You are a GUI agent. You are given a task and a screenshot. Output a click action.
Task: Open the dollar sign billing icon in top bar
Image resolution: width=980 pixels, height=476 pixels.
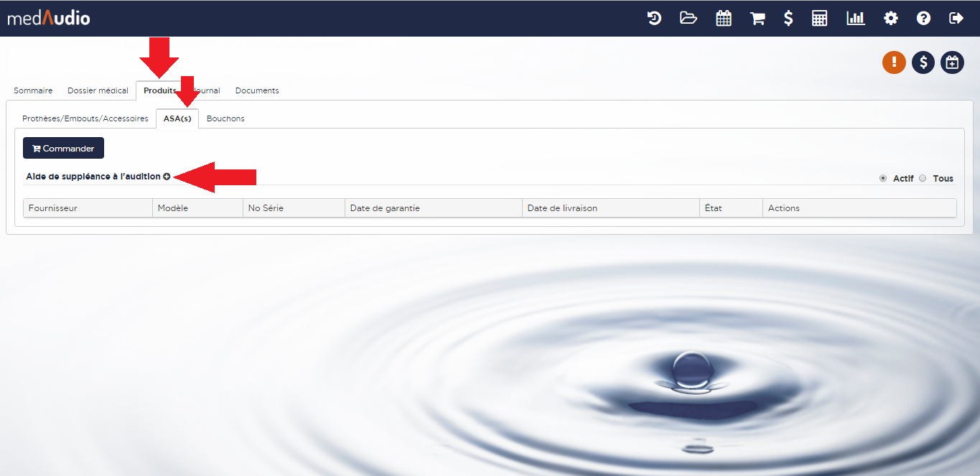pyautogui.click(x=788, y=19)
